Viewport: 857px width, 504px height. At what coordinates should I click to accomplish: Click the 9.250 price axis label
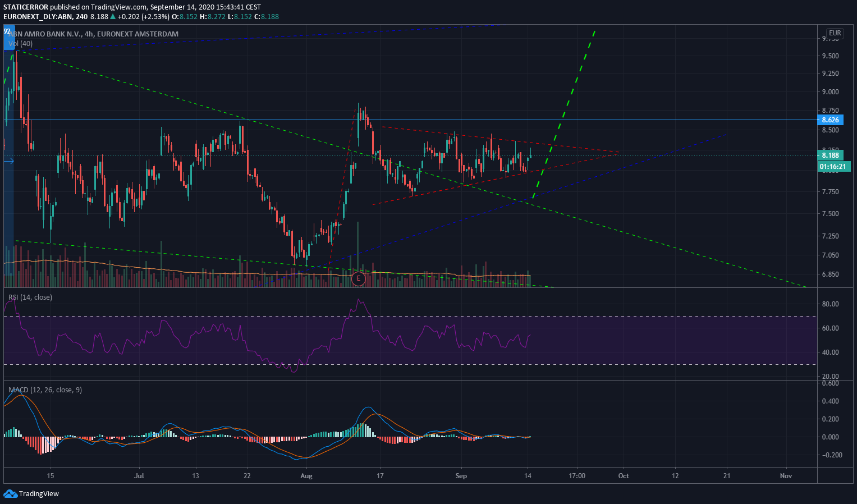click(831, 74)
